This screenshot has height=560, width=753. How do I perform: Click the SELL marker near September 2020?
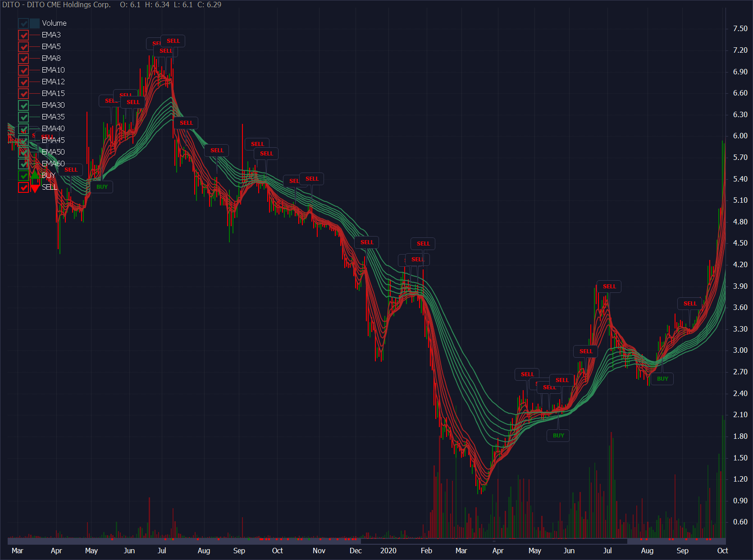[x=690, y=304]
